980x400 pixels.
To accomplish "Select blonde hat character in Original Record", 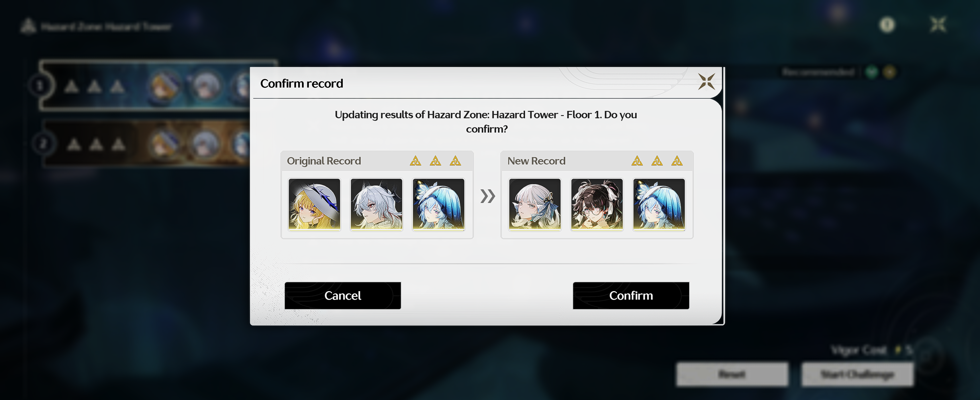I will (x=314, y=204).
